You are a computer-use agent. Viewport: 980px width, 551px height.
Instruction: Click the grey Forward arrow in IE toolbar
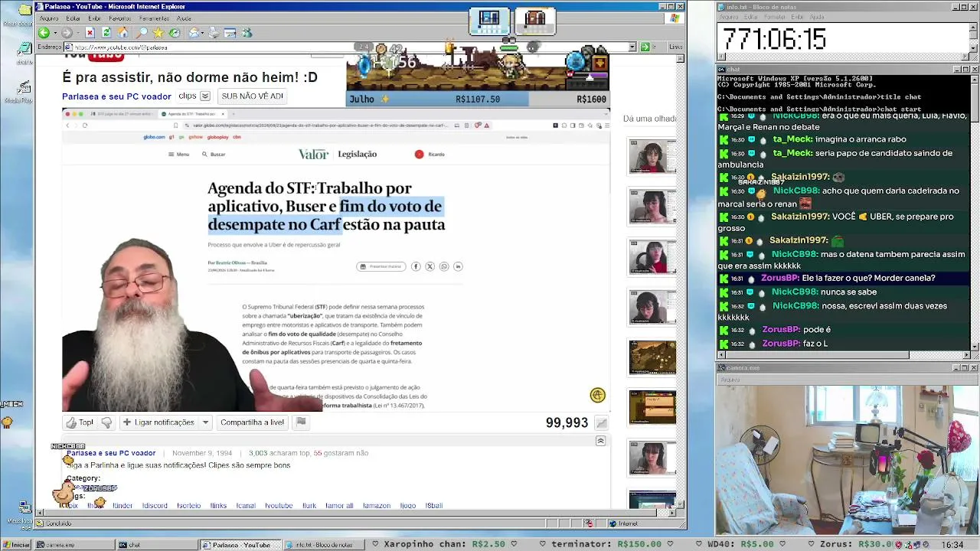(67, 33)
